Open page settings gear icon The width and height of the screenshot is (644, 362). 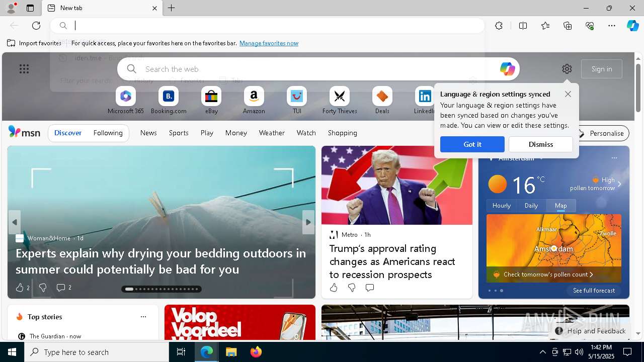click(x=567, y=69)
